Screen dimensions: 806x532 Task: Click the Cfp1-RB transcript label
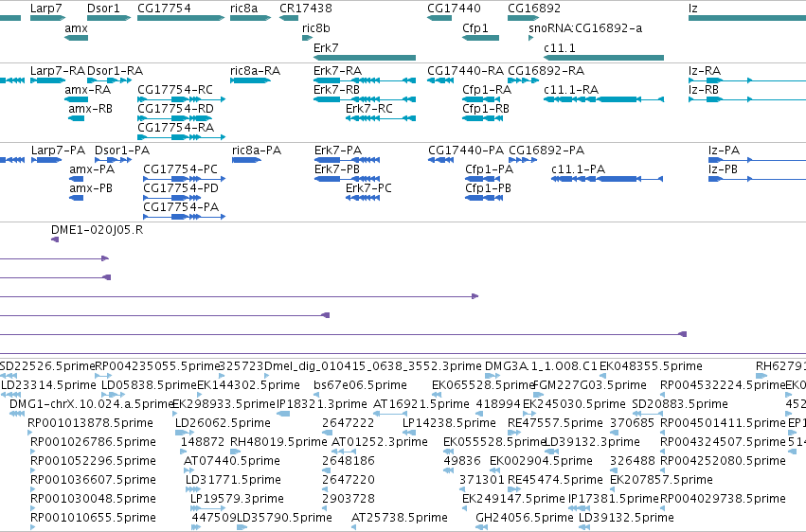(486, 108)
